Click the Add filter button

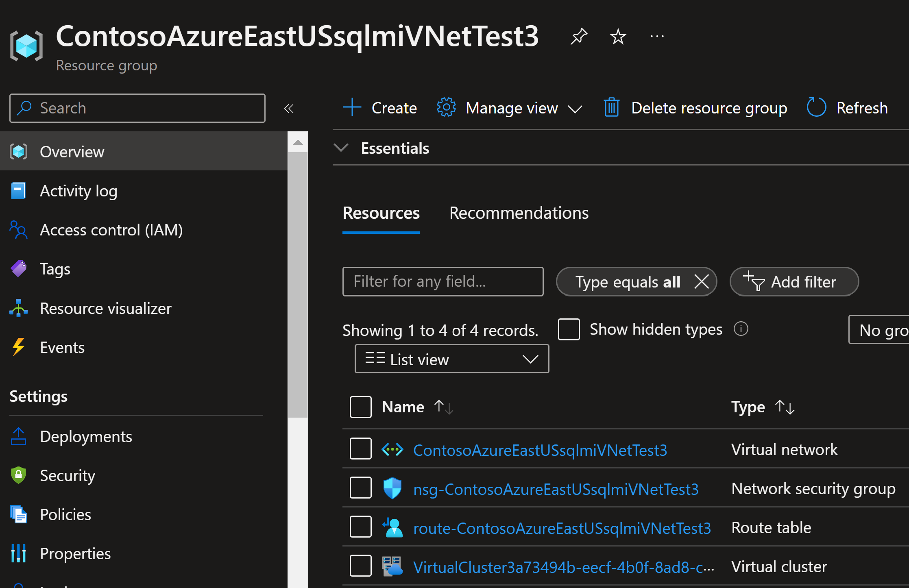(x=793, y=282)
